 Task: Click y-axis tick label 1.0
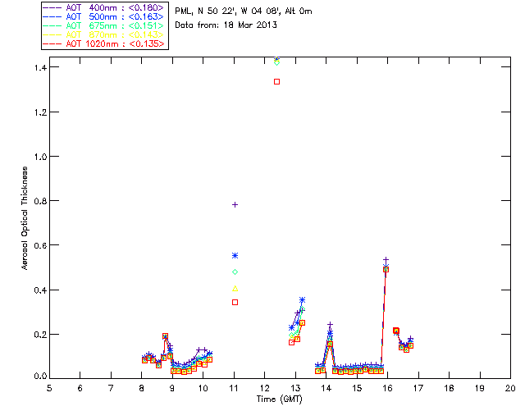click(40, 157)
